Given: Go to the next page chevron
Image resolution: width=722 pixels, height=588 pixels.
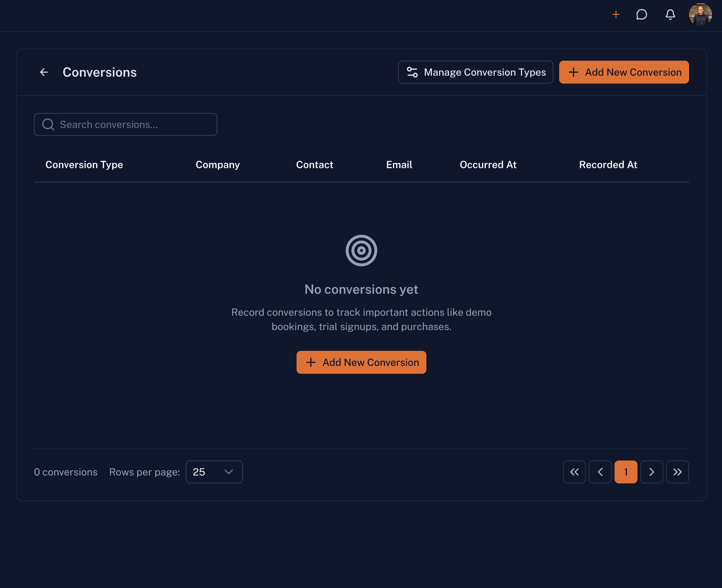Looking at the screenshot, I should 651,472.
